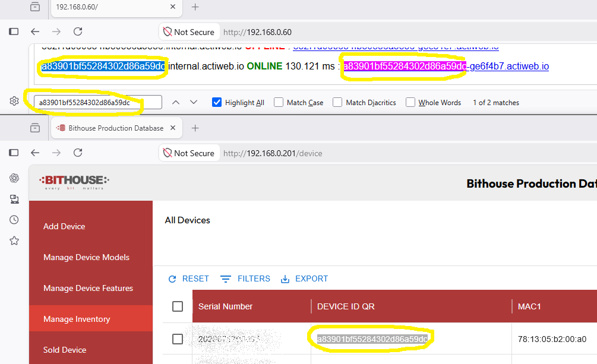Click the '130.121 ms' latency text
Image resolution: width=597 pixels, height=364 pixels.
tap(310, 67)
